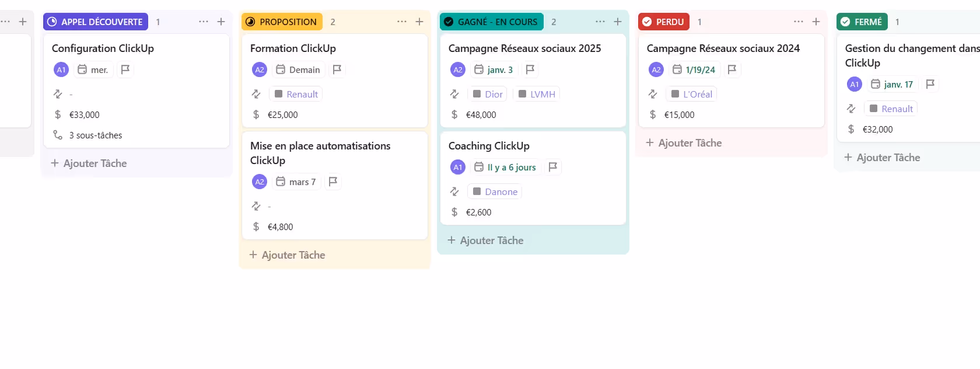Open the Campagne Réseaux sociaux 2024 card
Viewport: 980px width, 369px height.
point(723,48)
